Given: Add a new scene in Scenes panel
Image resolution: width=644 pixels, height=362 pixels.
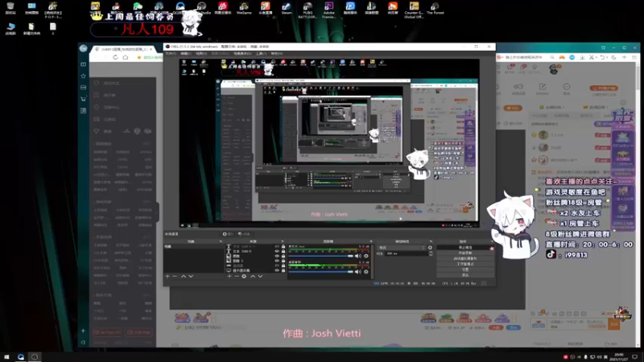Looking at the screenshot, I should tap(167, 276).
